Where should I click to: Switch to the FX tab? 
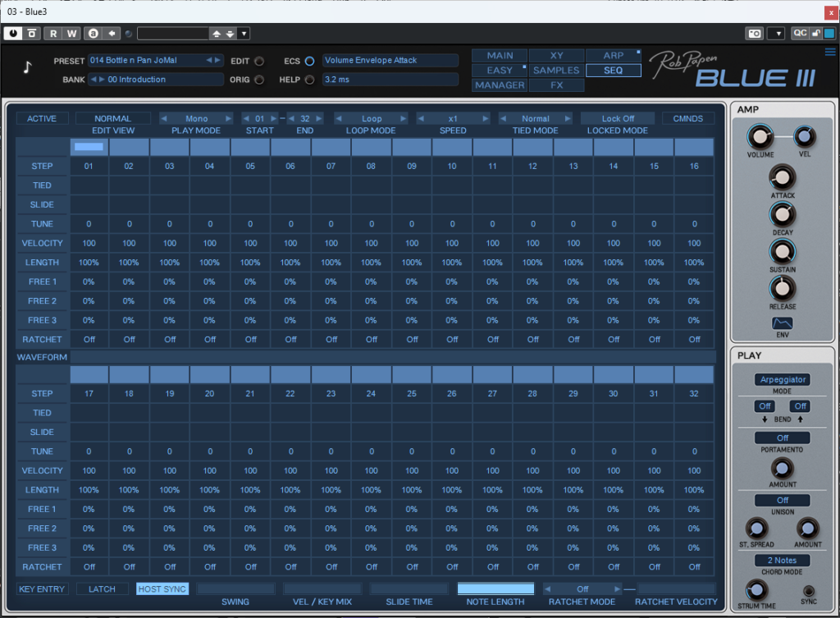point(556,85)
